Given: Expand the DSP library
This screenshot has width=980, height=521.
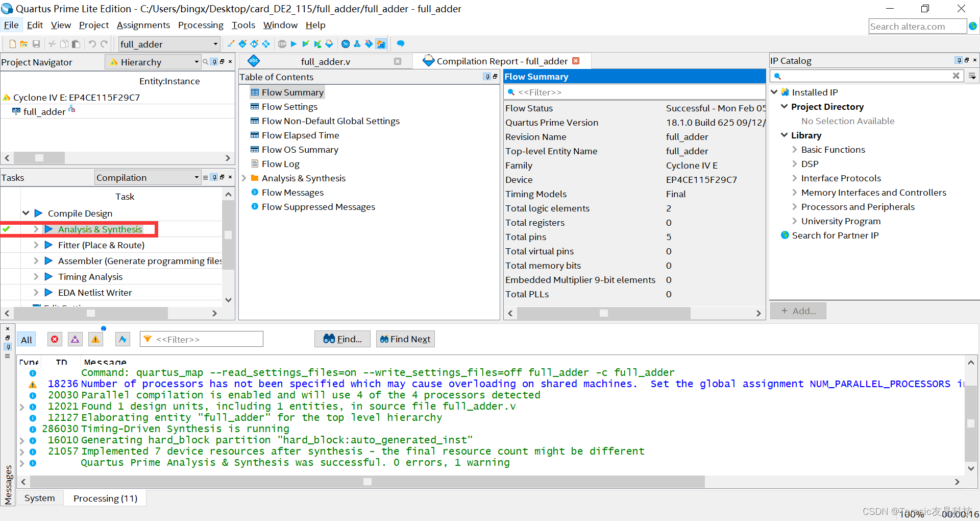Looking at the screenshot, I should pyautogui.click(x=794, y=164).
